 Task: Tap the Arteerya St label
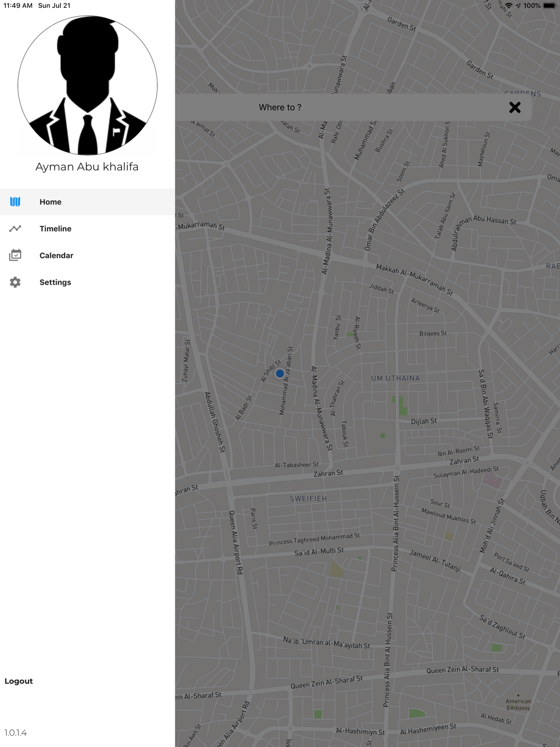426,305
